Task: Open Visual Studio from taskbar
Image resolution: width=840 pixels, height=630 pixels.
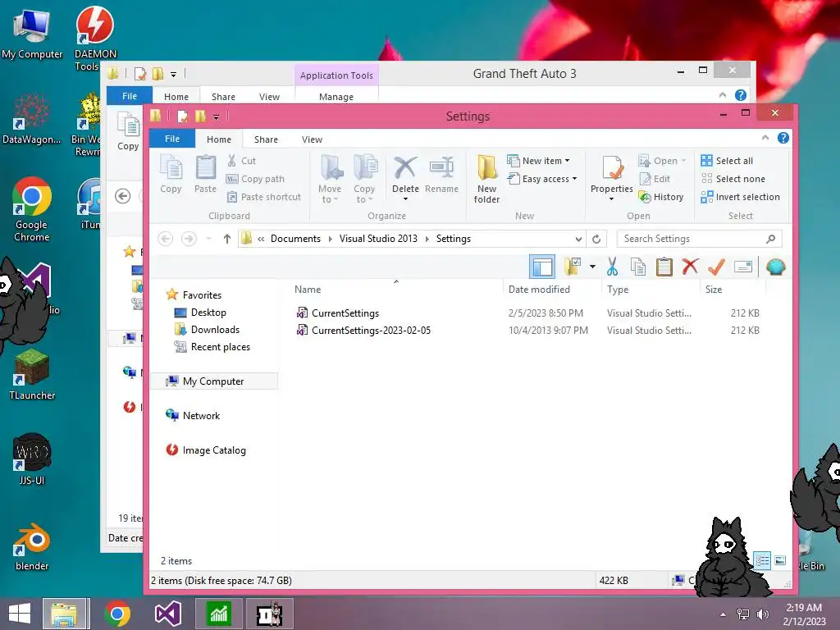Action: (167, 614)
